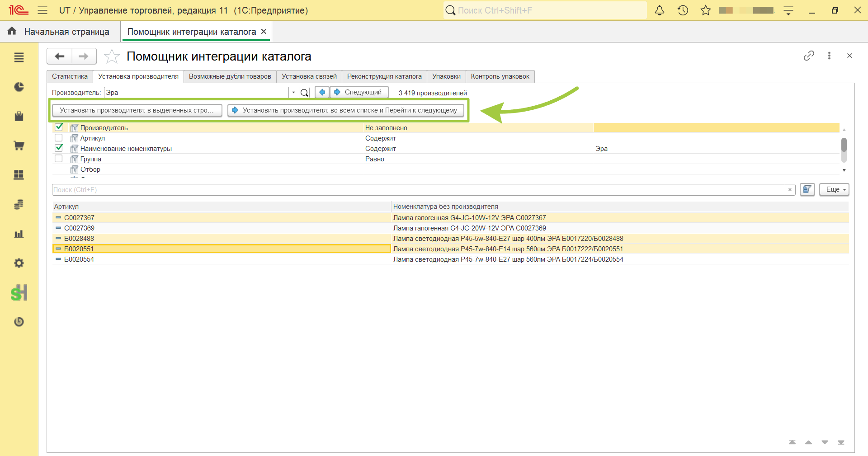Enable the Артикул filter checkbox
868x456 pixels.
coord(58,137)
